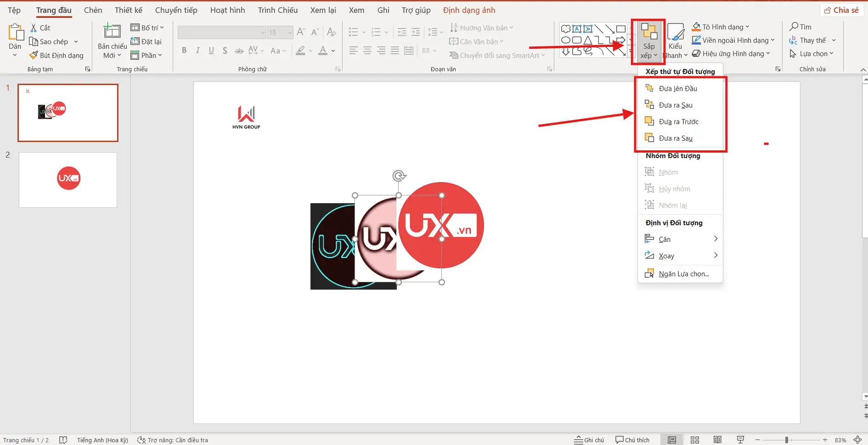Click the Hiệu ứng Hình dạng effects icon

695,53
